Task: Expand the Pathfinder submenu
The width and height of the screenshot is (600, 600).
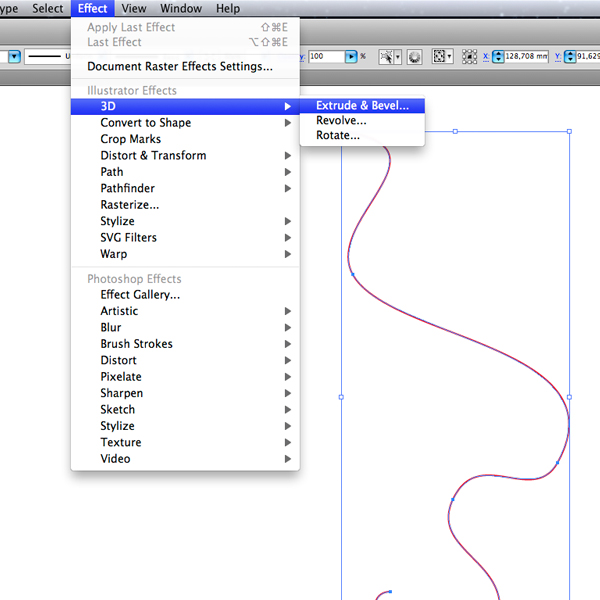Action: point(185,188)
